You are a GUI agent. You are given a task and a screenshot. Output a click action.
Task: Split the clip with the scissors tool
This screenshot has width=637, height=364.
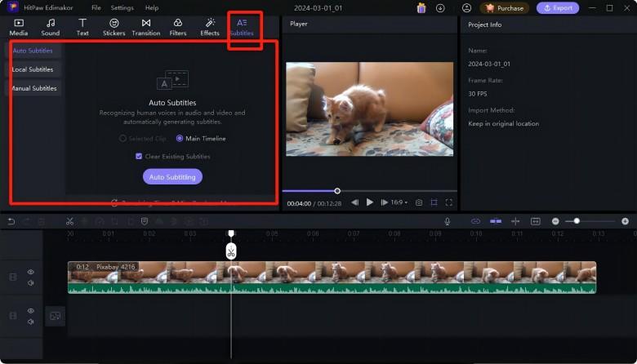(x=70, y=221)
